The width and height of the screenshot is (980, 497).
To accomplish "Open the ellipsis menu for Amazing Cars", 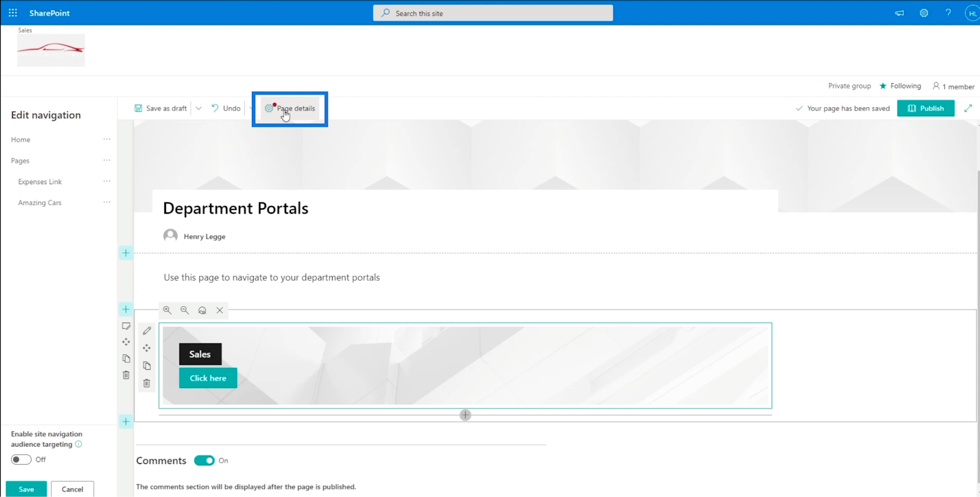I will point(107,202).
